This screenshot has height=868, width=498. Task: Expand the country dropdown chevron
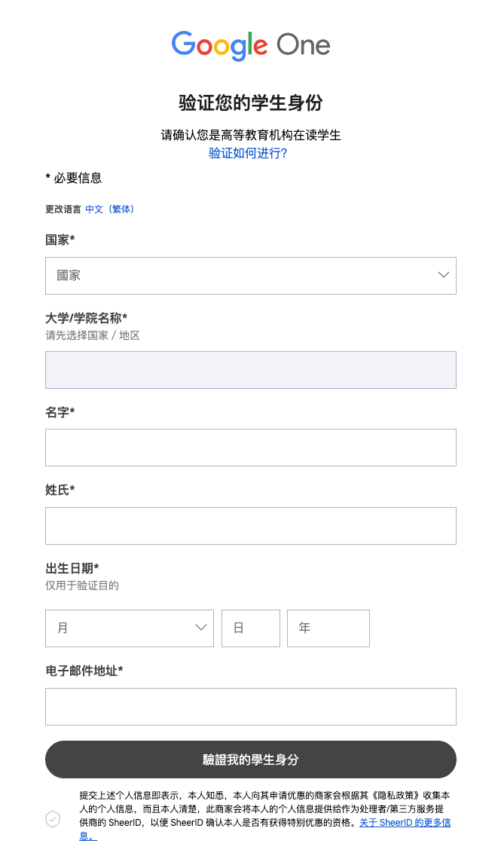[443, 275]
